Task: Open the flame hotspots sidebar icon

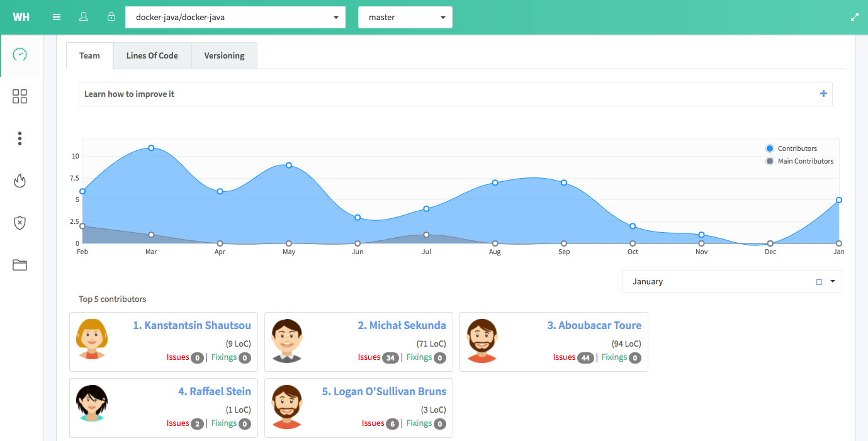Action: (20, 181)
